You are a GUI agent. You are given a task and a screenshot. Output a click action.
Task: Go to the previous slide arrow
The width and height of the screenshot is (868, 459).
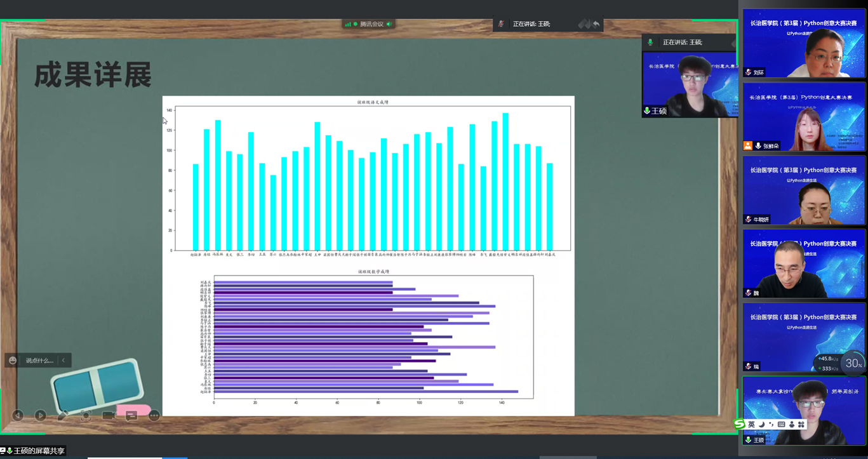18,415
